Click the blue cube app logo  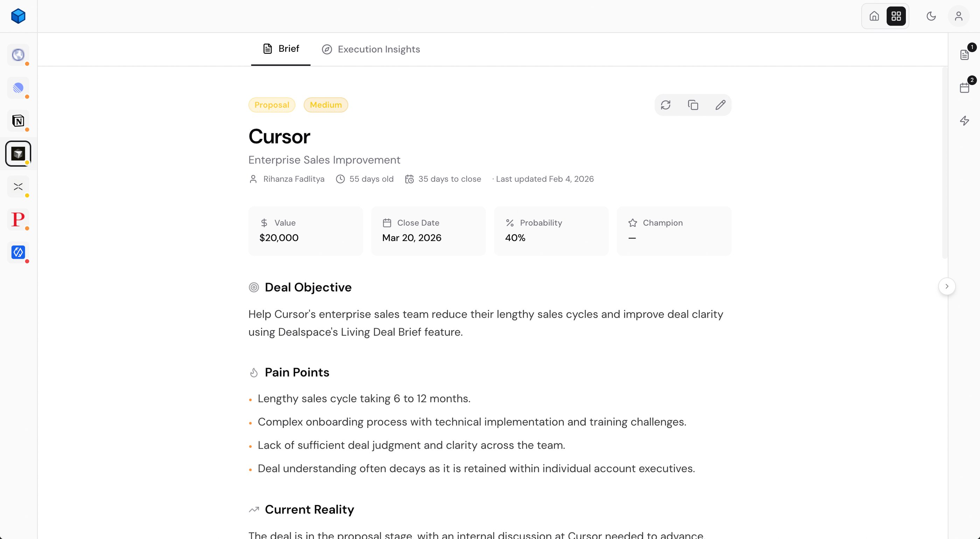(18, 16)
